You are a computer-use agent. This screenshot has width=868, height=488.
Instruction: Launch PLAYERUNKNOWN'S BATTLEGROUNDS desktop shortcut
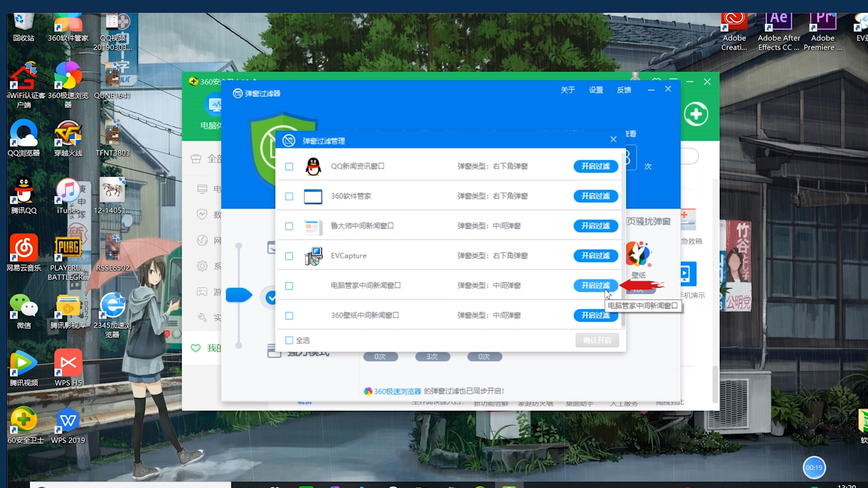tap(68, 258)
